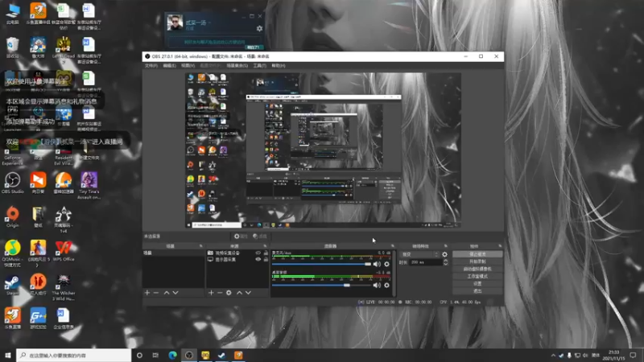Mute the desktop audio channel speaker icon

pyautogui.click(x=377, y=285)
